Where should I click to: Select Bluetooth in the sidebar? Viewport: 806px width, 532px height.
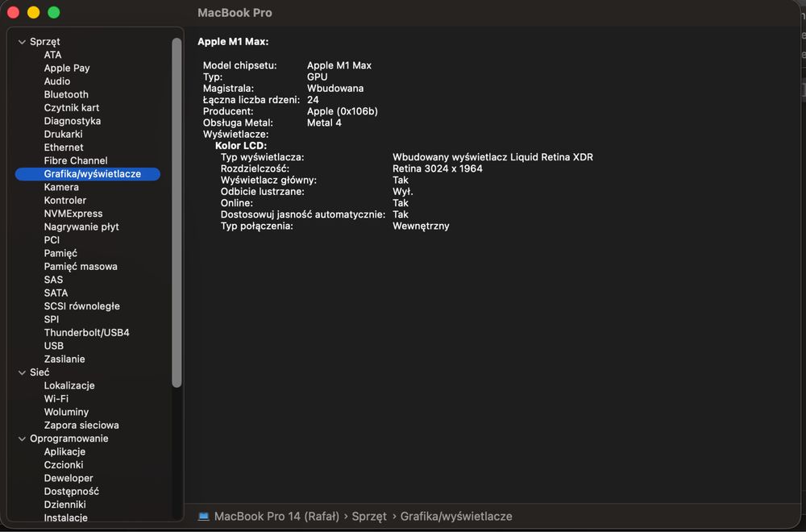tap(66, 94)
